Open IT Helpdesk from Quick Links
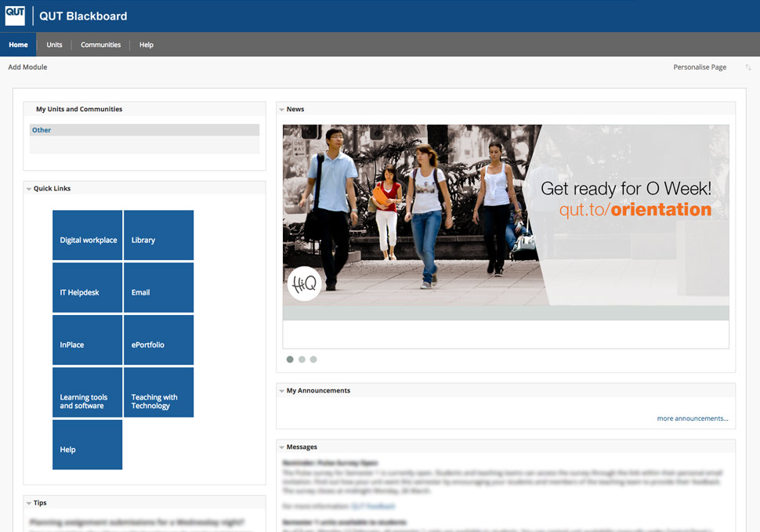This screenshot has width=760, height=532. (x=87, y=287)
